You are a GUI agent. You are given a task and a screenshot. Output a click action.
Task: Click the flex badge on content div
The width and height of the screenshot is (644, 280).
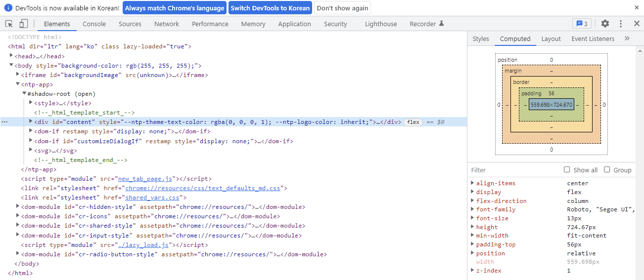tap(413, 122)
